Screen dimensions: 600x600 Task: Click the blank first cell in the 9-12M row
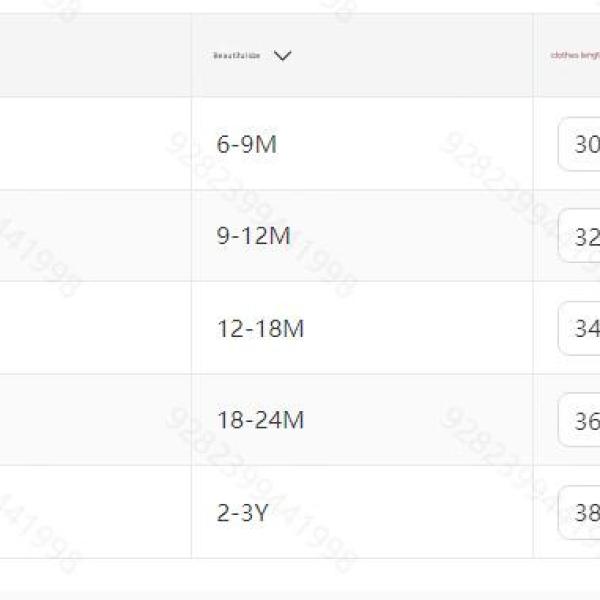[95, 237]
